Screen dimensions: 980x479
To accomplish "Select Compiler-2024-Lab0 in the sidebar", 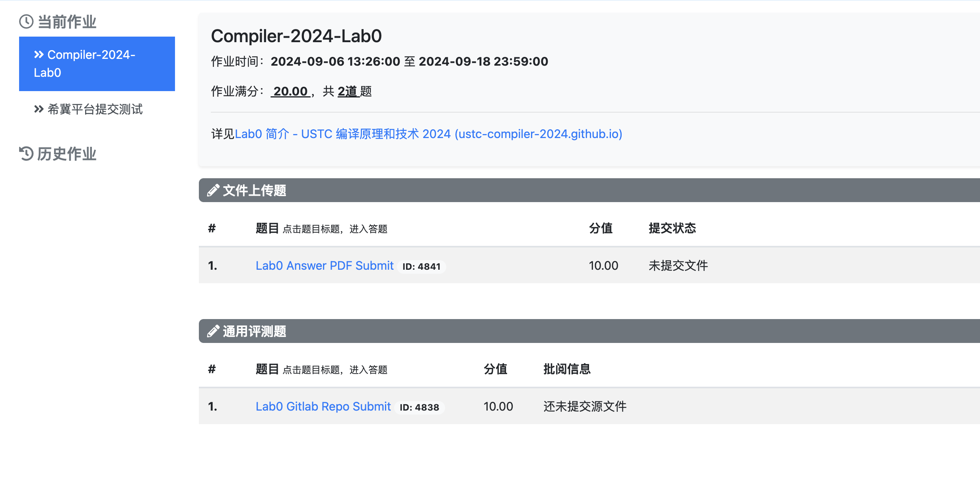I will [97, 64].
